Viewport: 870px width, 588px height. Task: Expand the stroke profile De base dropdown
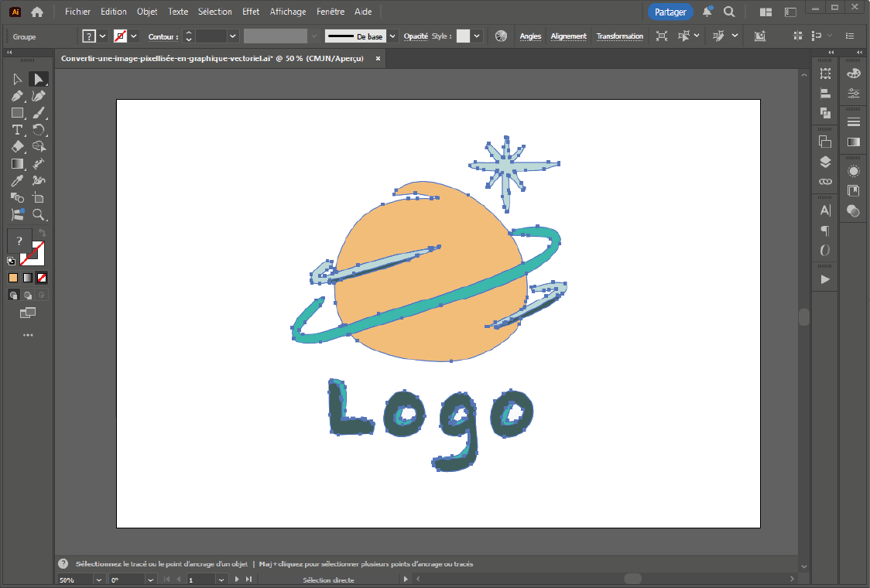(x=392, y=36)
